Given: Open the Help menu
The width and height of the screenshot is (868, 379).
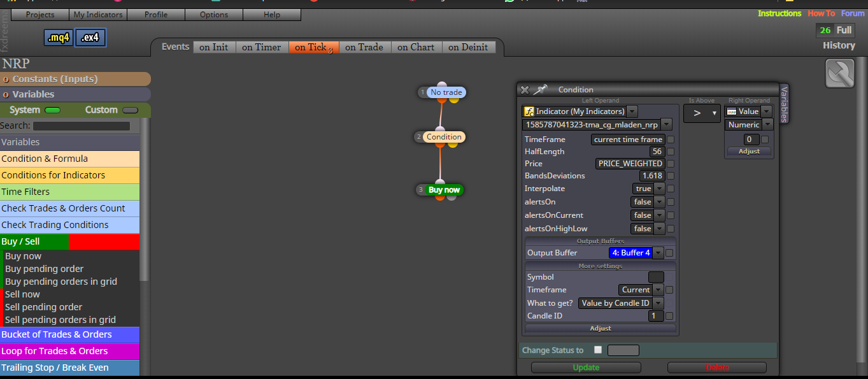Looking at the screenshot, I should (x=272, y=15).
